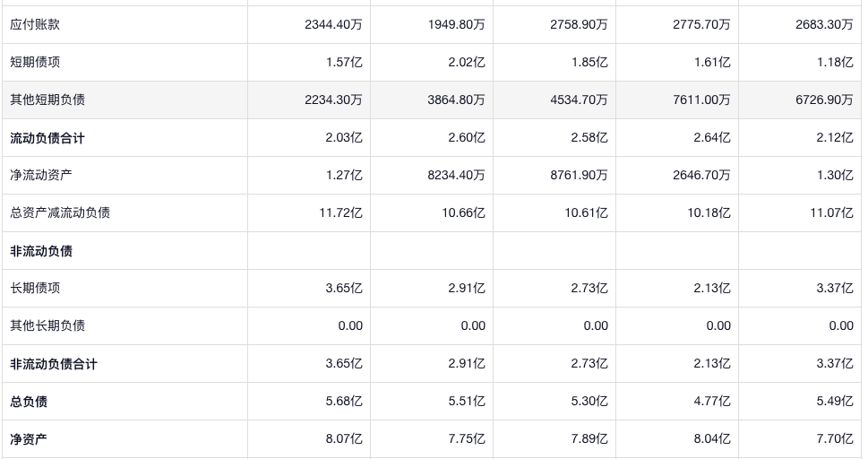Click the 总负债 row label

click(x=29, y=402)
